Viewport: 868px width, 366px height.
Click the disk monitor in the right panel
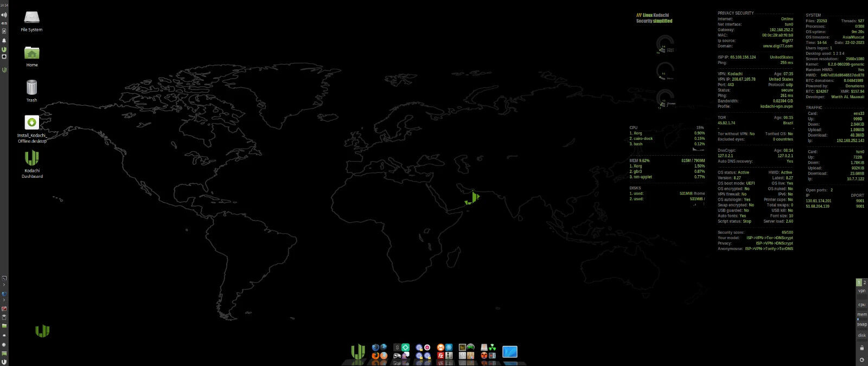coord(861,336)
